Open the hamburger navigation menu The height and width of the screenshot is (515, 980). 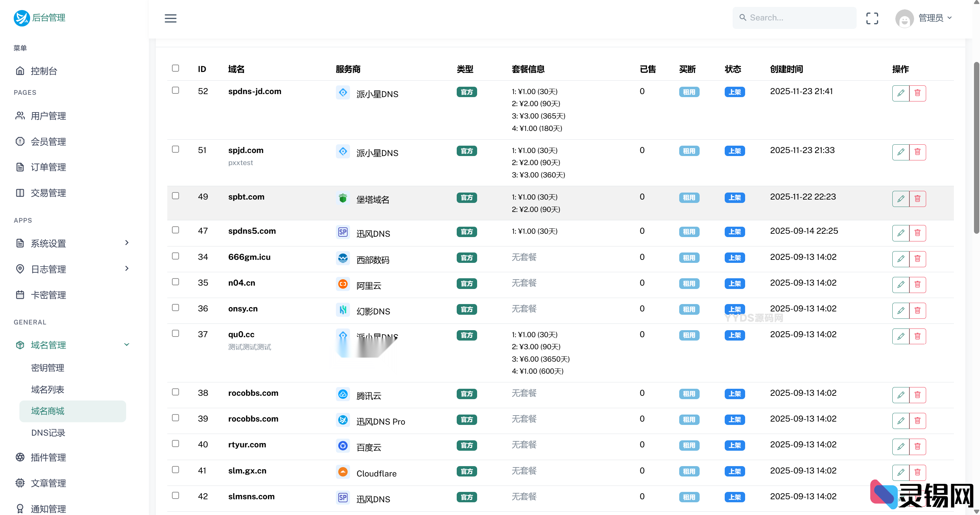coord(170,18)
